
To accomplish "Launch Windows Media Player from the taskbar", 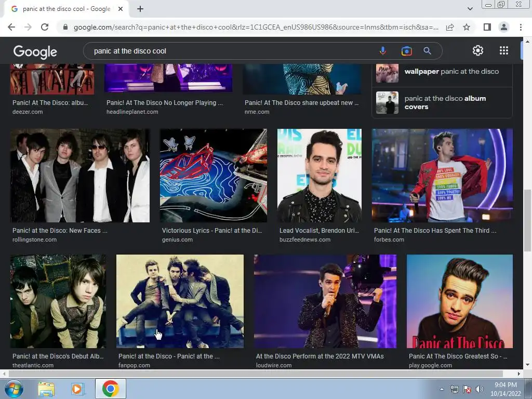I will click(77, 389).
